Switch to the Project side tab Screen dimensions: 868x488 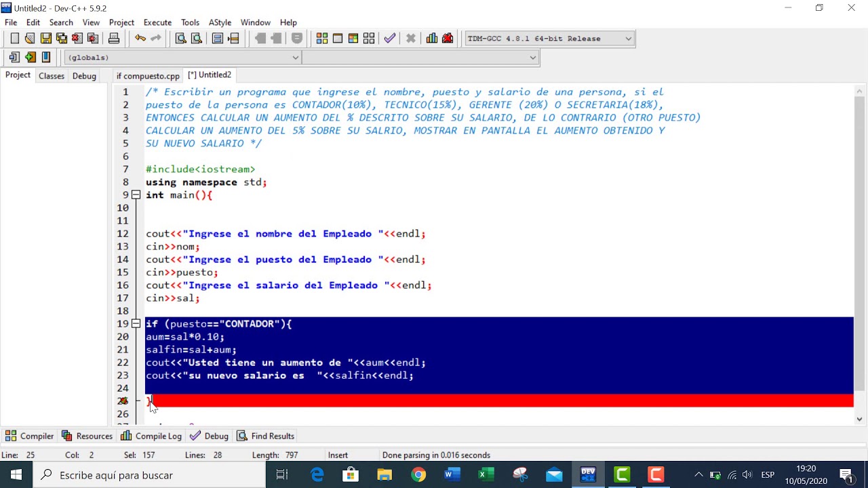point(18,75)
